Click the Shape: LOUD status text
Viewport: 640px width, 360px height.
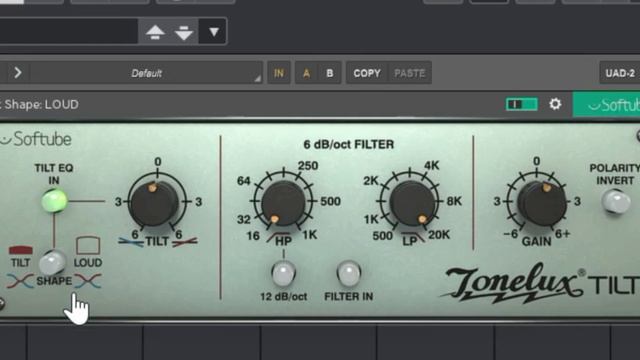click(x=42, y=104)
